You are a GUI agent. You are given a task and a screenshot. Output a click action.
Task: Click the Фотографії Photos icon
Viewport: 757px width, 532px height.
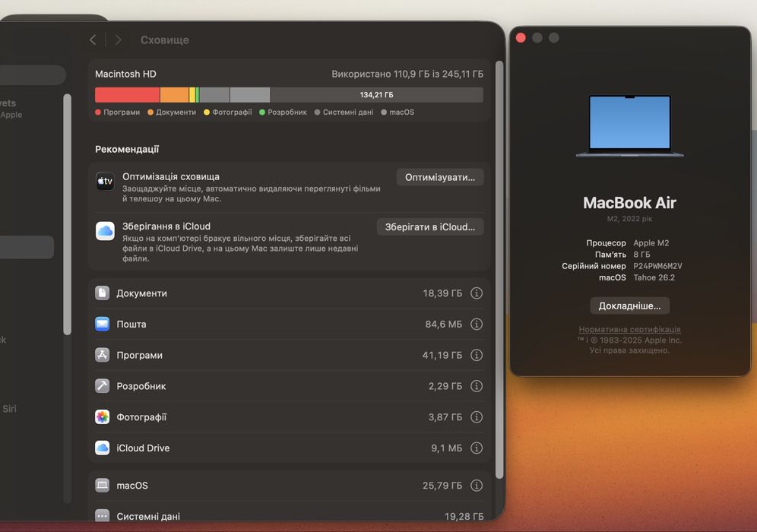(x=102, y=416)
